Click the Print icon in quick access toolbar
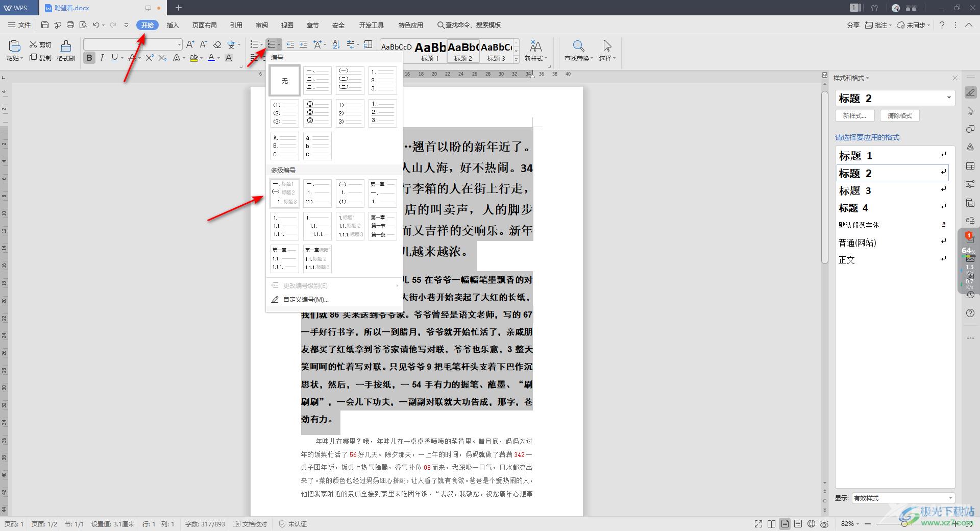The width and height of the screenshot is (980, 531). (x=70, y=25)
